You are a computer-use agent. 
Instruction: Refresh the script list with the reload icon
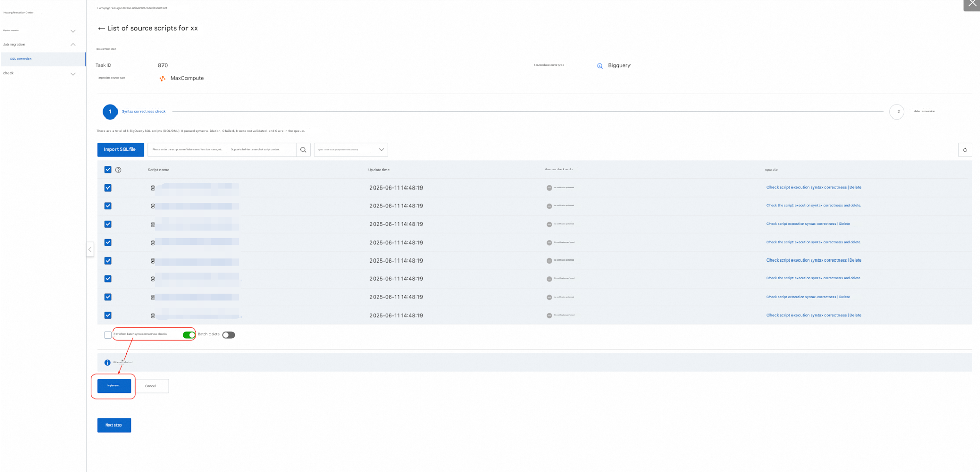coord(965,150)
